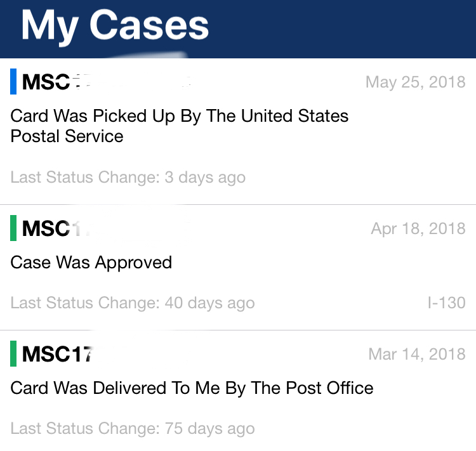Click the Mar 14, 2018 date label
This screenshot has width=476, height=451.
(x=417, y=354)
